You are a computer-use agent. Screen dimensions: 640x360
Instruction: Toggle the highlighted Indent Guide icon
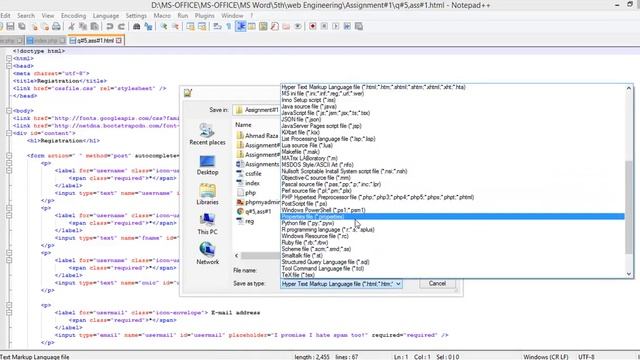241,27
